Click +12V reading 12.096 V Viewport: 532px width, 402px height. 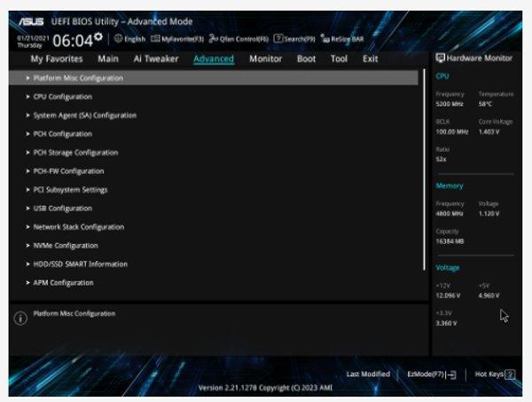tap(448, 296)
